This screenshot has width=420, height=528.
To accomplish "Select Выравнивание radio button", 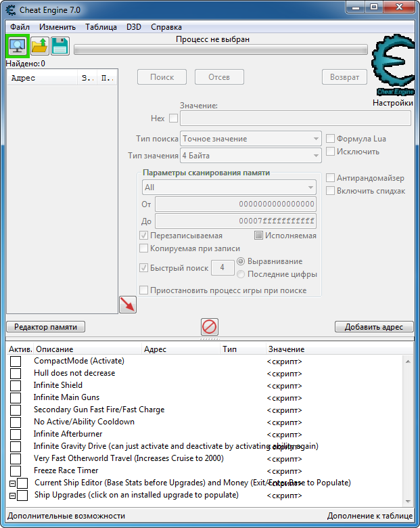I will (241, 261).
